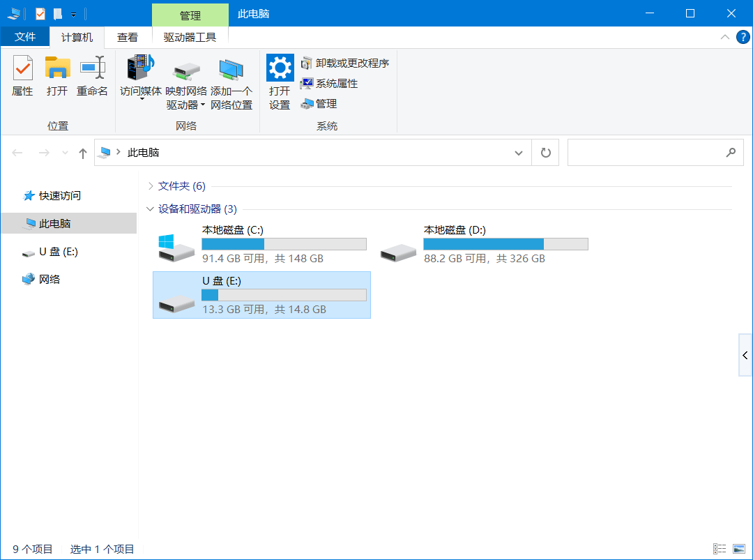This screenshot has height=560, width=753.
Task: Open the 驱动器工具 ribbon tab
Action: point(190,38)
